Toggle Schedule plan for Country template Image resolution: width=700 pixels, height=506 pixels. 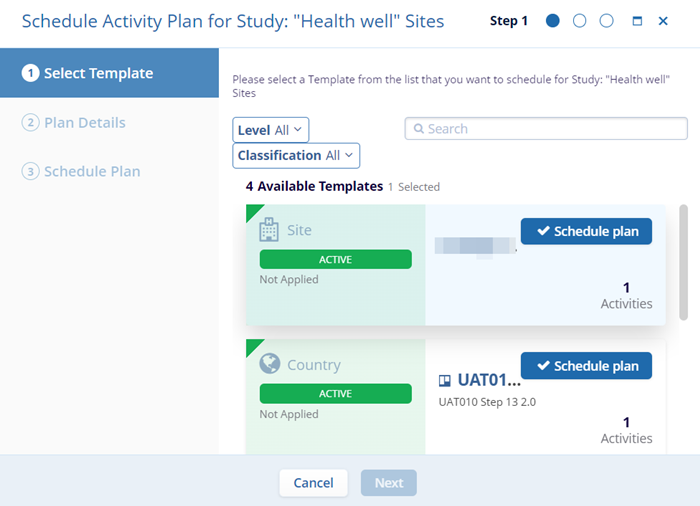tap(586, 366)
